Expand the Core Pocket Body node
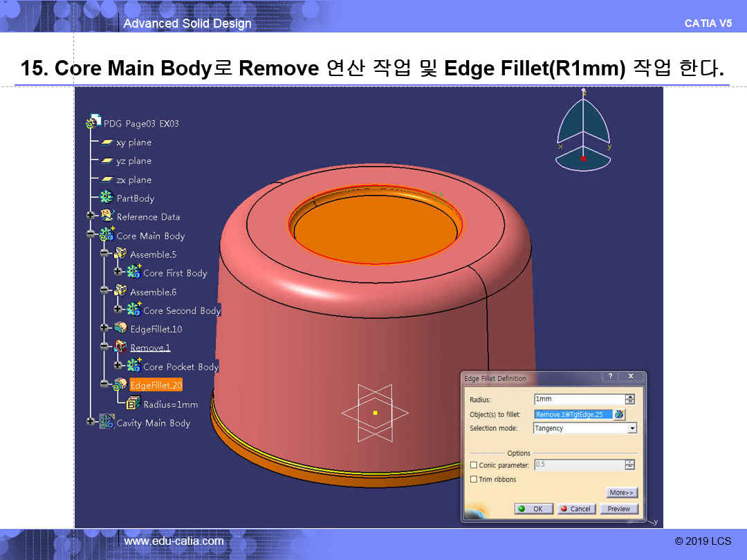Image resolution: width=747 pixels, height=560 pixels. click(117, 365)
